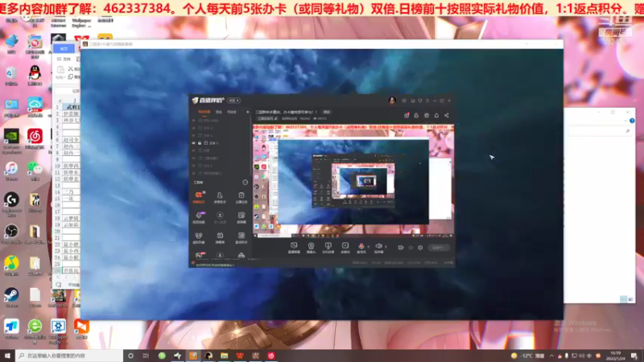Open the WeChat desktop icon
The image size is (644, 362).
click(x=35, y=171)
